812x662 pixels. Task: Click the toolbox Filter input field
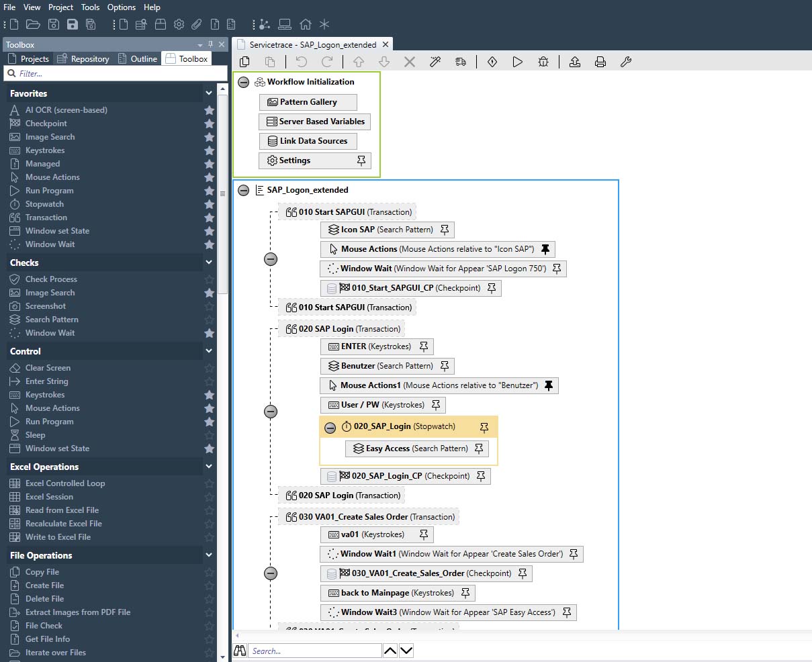point(114,74)
